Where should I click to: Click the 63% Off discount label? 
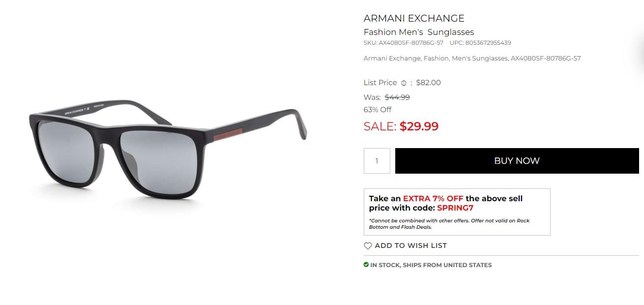[378, 110]
